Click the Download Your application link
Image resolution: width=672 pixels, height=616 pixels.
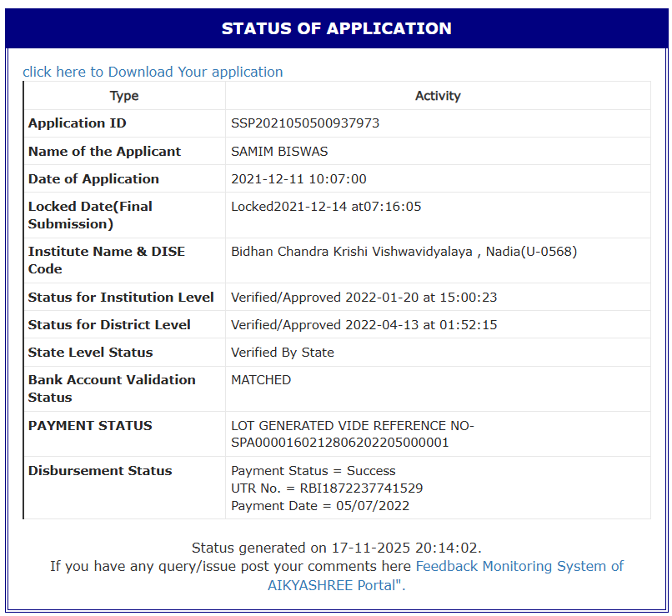[153, 72]
